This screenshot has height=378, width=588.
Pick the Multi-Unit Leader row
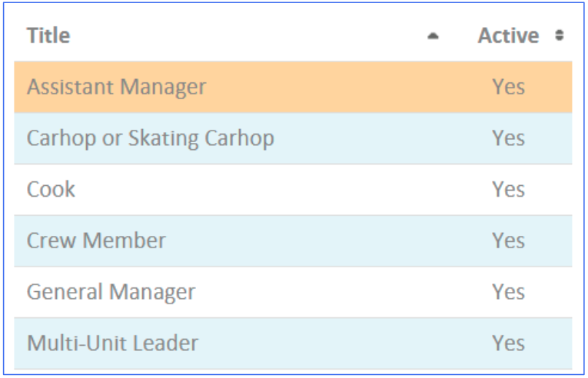click(x=294, y=343)
